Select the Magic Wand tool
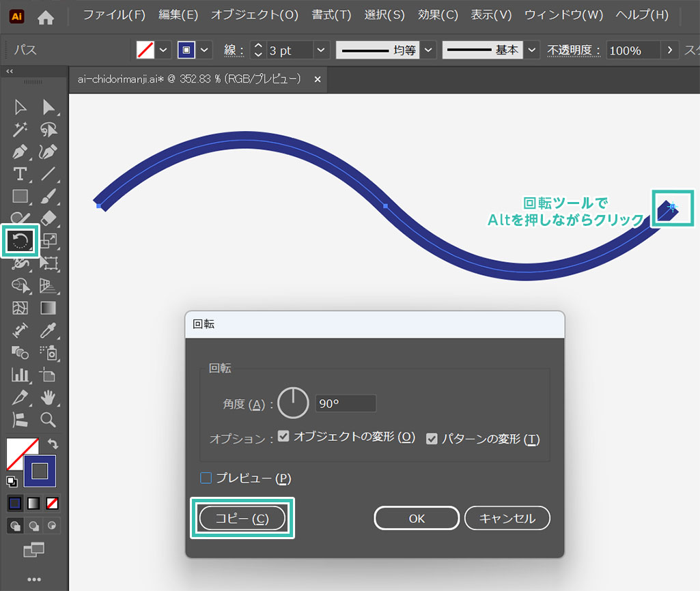The image size is (700, 591). click(x=20, y=130)
